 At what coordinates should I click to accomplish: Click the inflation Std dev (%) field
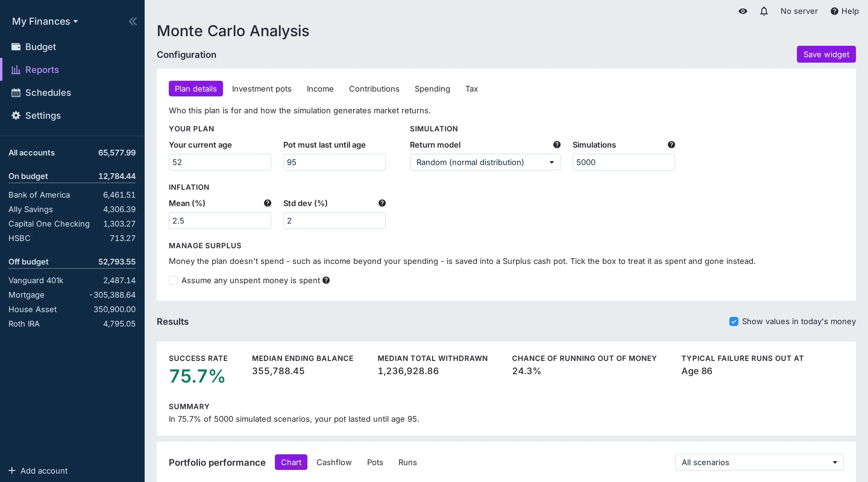point(334,221)
